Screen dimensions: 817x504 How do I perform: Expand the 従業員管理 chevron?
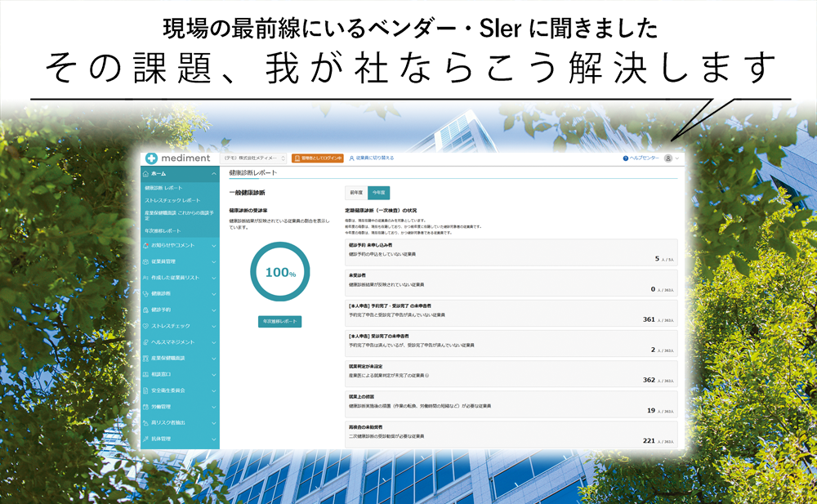(x=213, y=261)
